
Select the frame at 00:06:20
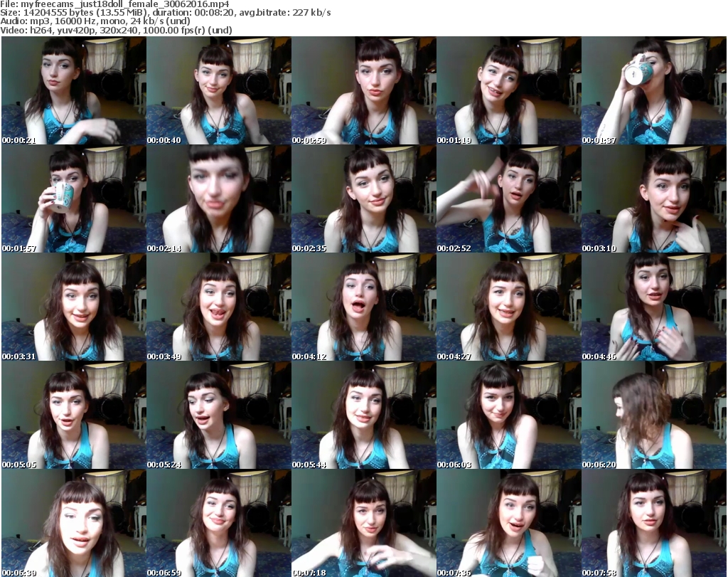653,415
